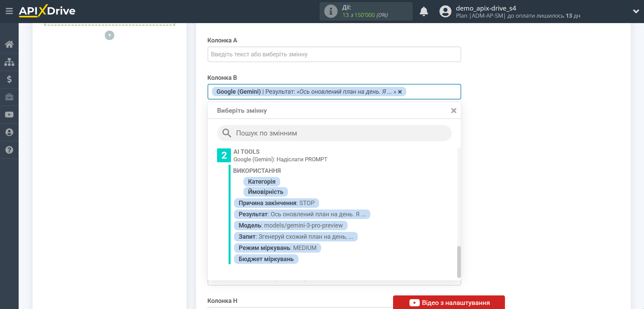
Task: Click the Колонка A input field
Action: [x=334, y=54]
